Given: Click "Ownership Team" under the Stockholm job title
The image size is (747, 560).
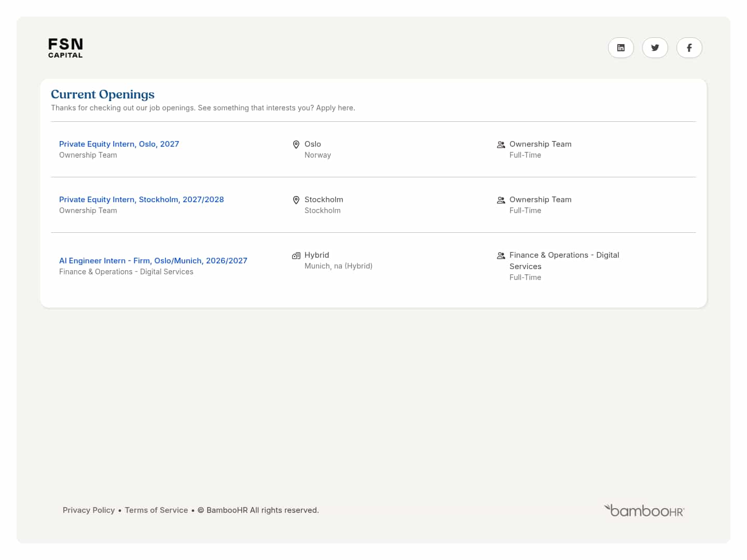Looking at the screenshot, I should [88, 211].
